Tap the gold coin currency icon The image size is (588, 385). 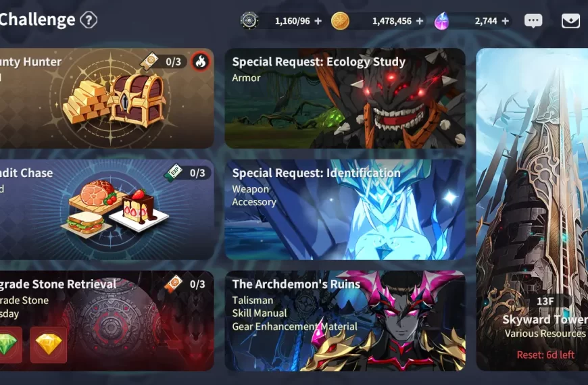click(x=340, y=21)
